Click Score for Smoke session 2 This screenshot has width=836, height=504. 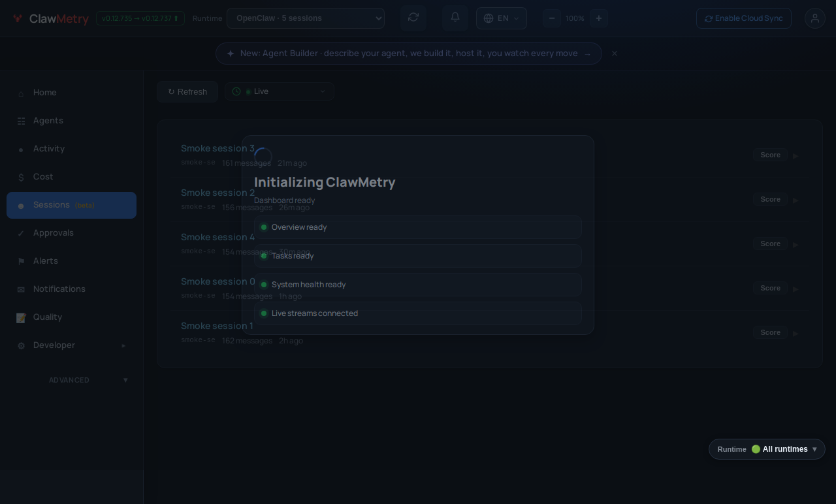click(x=770, y=199)
